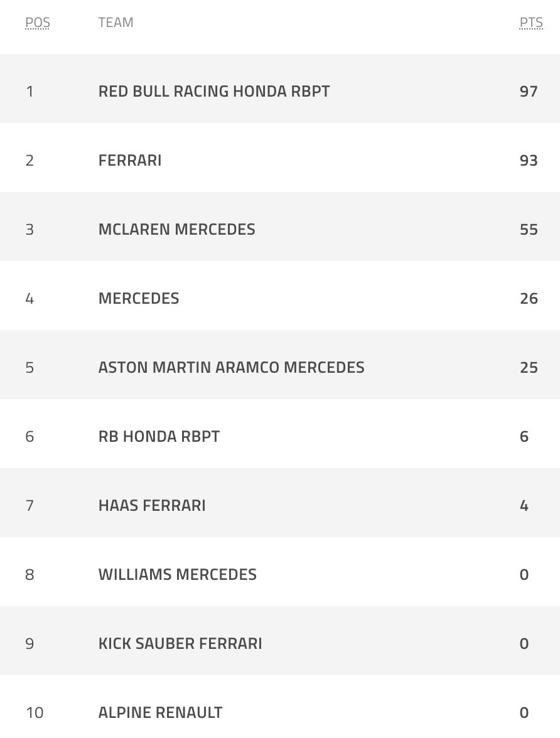The height and width of the screenshot is (738, 560).
Task: Open the Alpine Renault team entry
Action: pos(160,713)
